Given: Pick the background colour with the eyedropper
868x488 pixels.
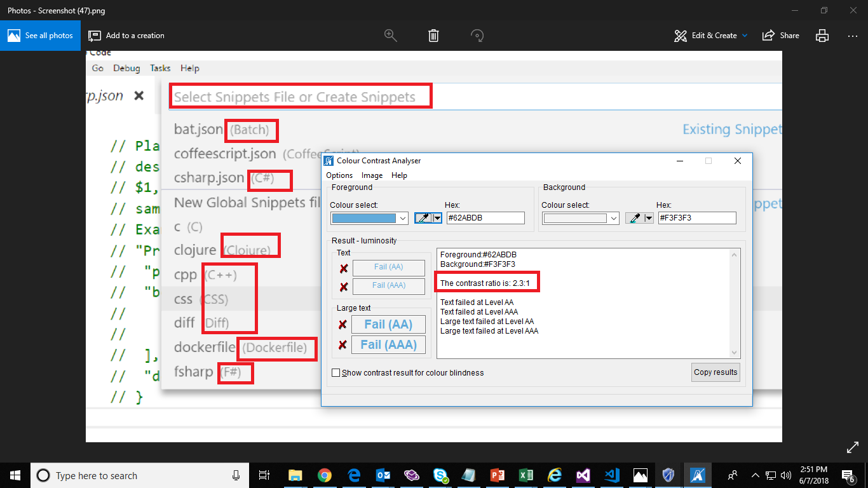Looking at the screenshot, I should (x=635, y=218).
